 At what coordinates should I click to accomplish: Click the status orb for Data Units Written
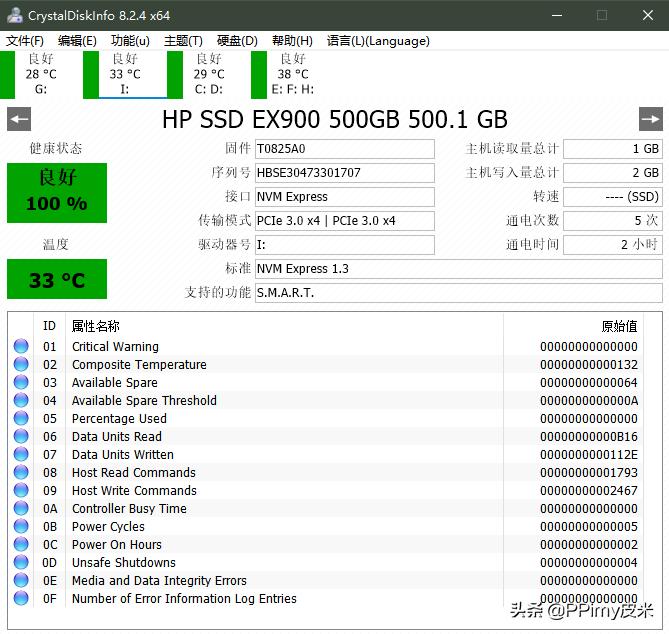point(21,454)
